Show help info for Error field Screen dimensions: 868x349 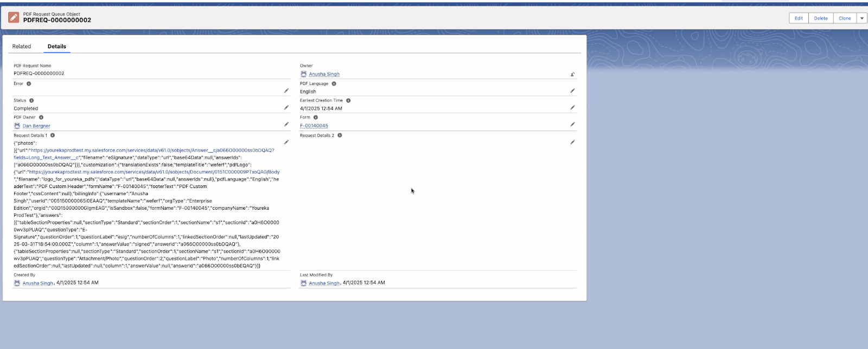point(29,83)
